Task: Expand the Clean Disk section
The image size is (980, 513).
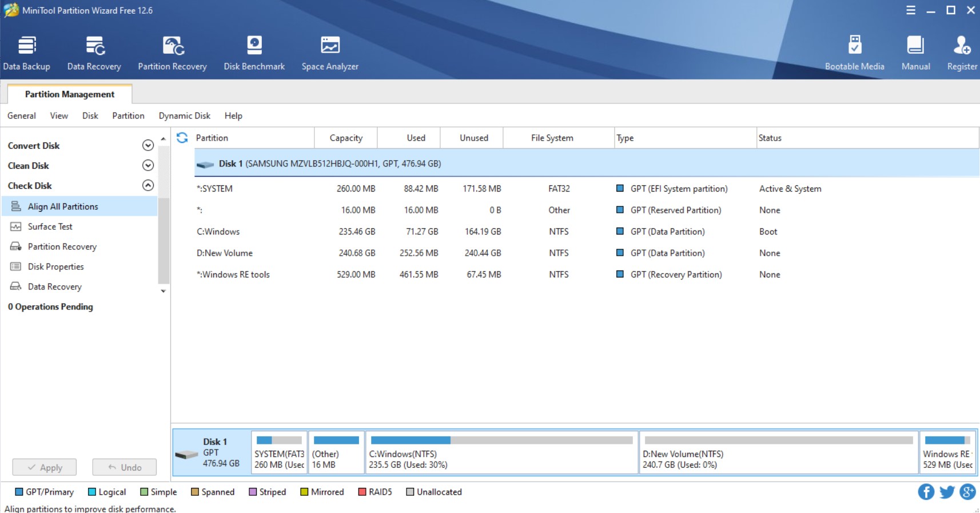Action: click(148, 165)
